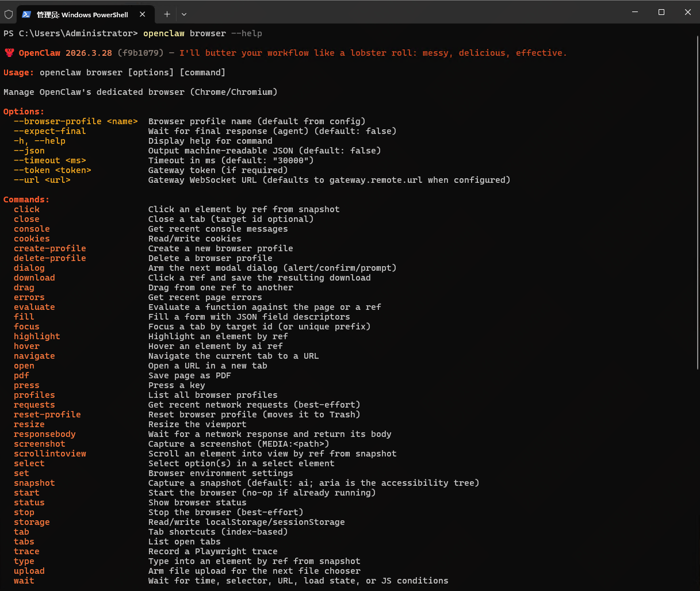The image size is (700, 591).
Task: Click the 'delete-profile' command name
Action: click(x=50, y=258)
